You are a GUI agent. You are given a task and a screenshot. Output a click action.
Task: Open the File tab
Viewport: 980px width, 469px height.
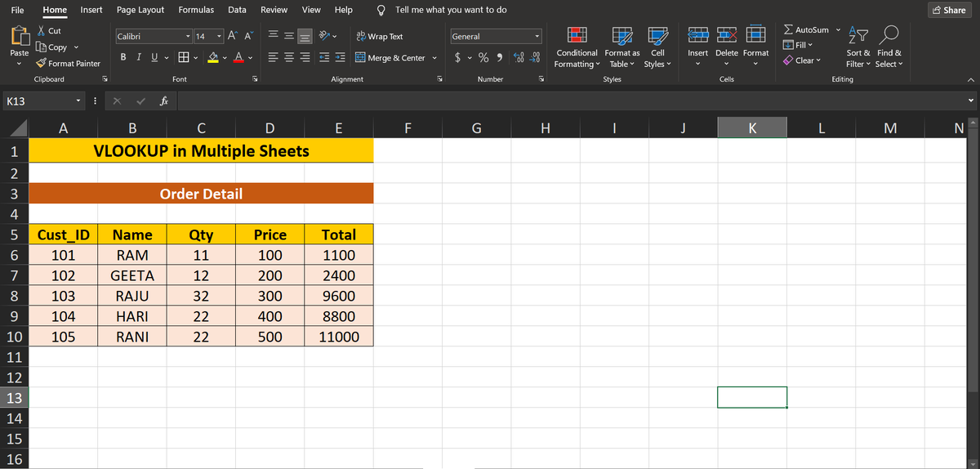click(x=16, y=10)
